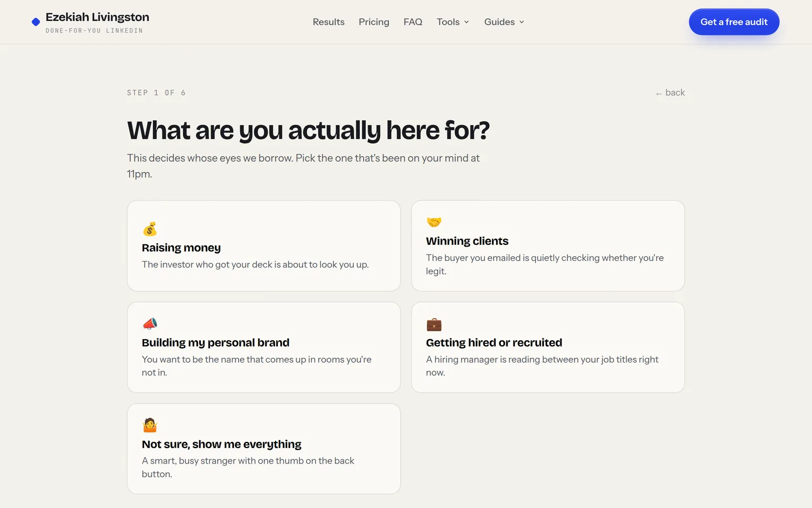Click the 'hiring manager is reading' description
Screen dimensions: 812x508
[x=542, y=366]
